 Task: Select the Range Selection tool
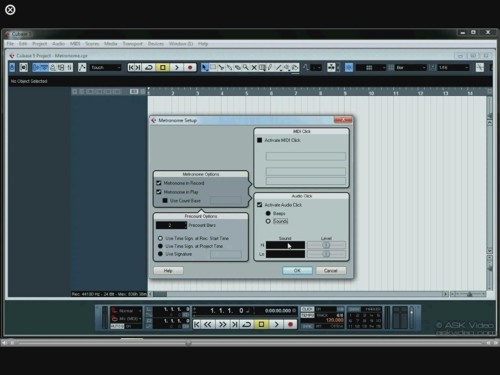pos(213,68)
